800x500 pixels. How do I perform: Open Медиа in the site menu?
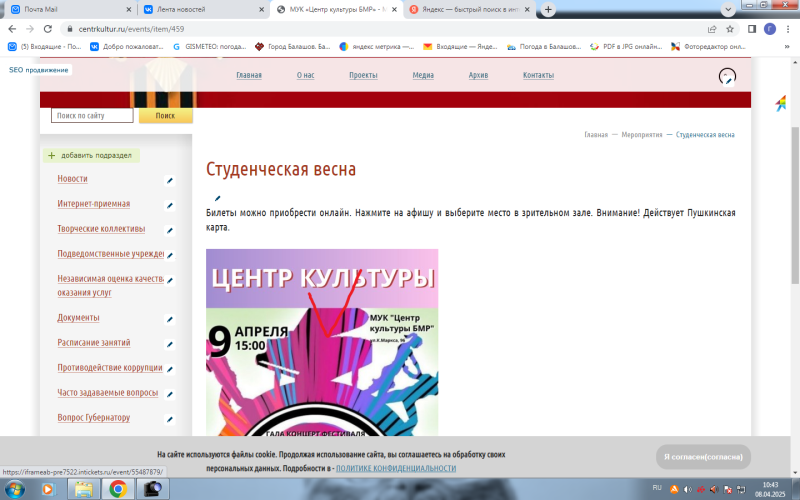pyautogui.click(x=423, y=76)
